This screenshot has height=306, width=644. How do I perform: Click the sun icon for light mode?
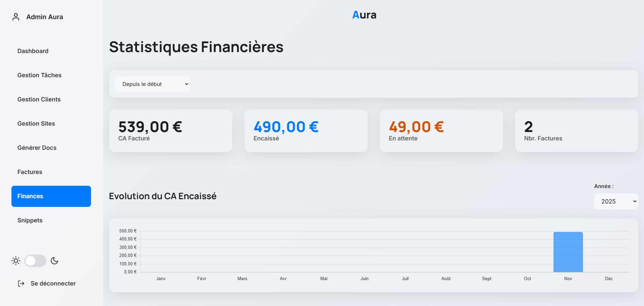click(x=15, y=261)
